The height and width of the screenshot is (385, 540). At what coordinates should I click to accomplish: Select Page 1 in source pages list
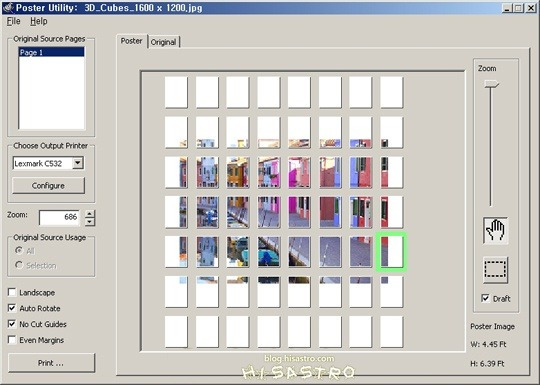pos(51,52)
